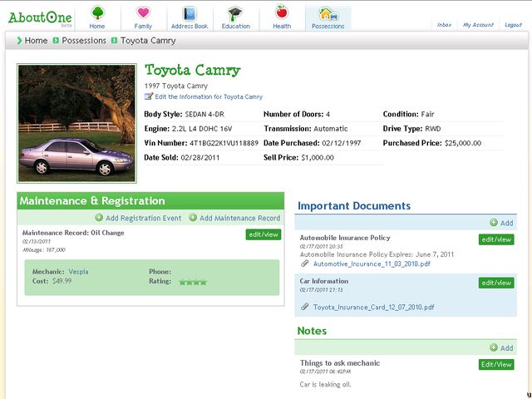Click the Address Book icon
The image size is (532, 399).
[x=190, y=13]
